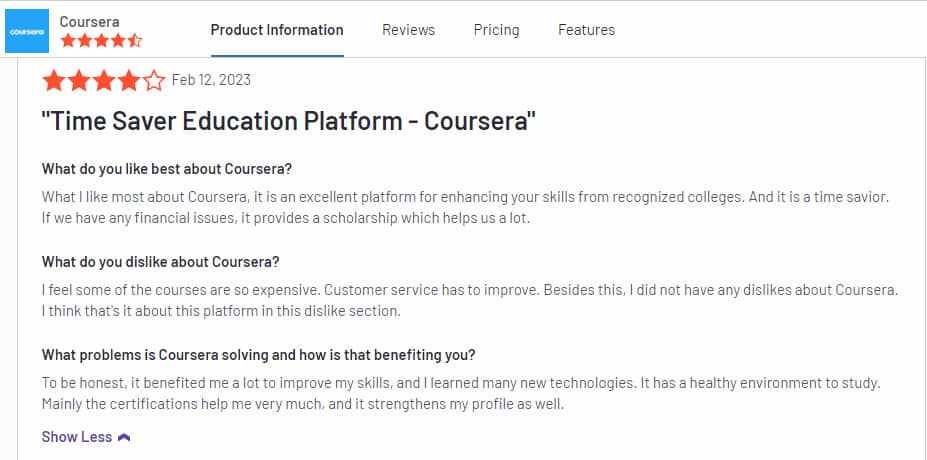Collapse the review with Show Less
The image size is (927, 460).
click(x=86, y=437)
